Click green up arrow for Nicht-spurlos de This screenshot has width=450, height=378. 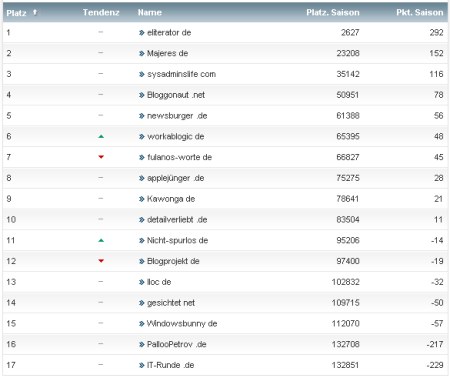pyautogui.click(x=101, y=240)
